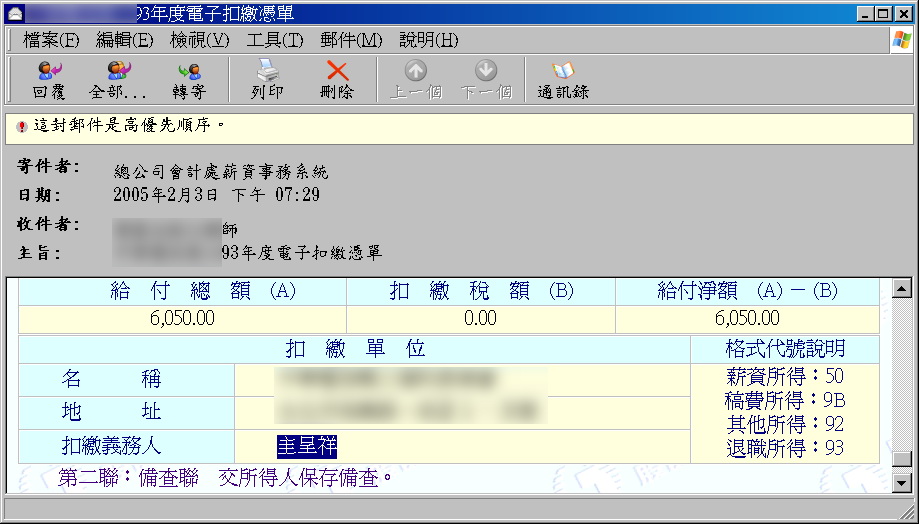Open the 檢視(V) menu
919x524 pixels.
(200, 40)
